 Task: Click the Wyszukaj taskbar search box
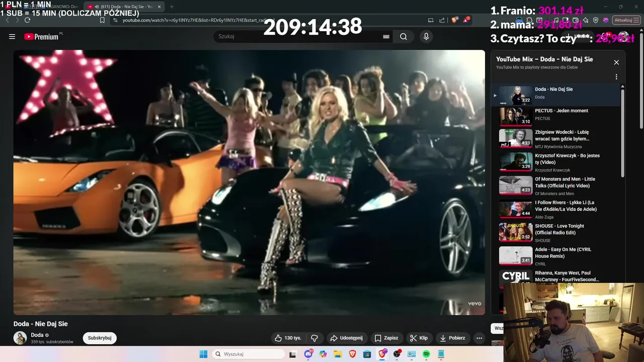click(x=249, y=354)
